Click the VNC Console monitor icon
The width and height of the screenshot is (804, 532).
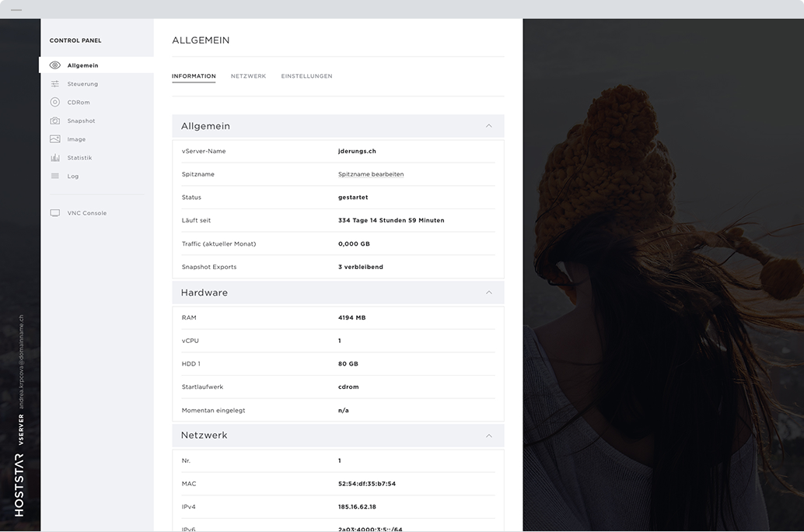(x=55, y=213)
